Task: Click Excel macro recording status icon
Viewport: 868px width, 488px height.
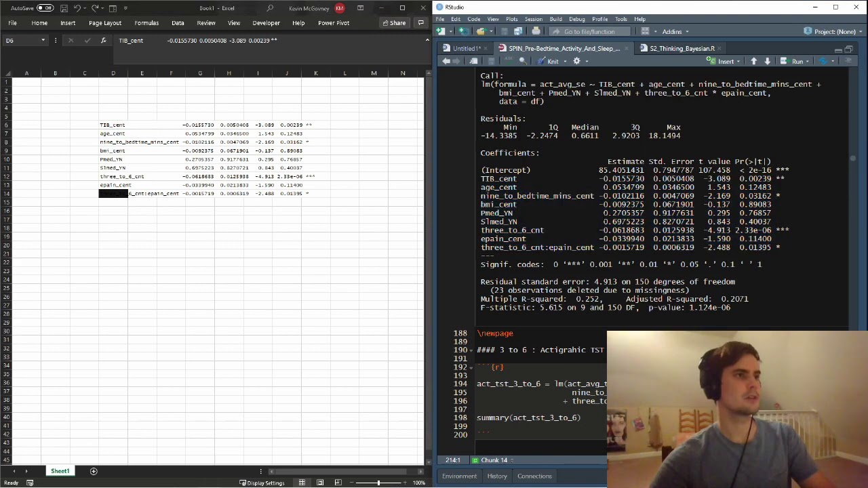Action: coord(30,483)
